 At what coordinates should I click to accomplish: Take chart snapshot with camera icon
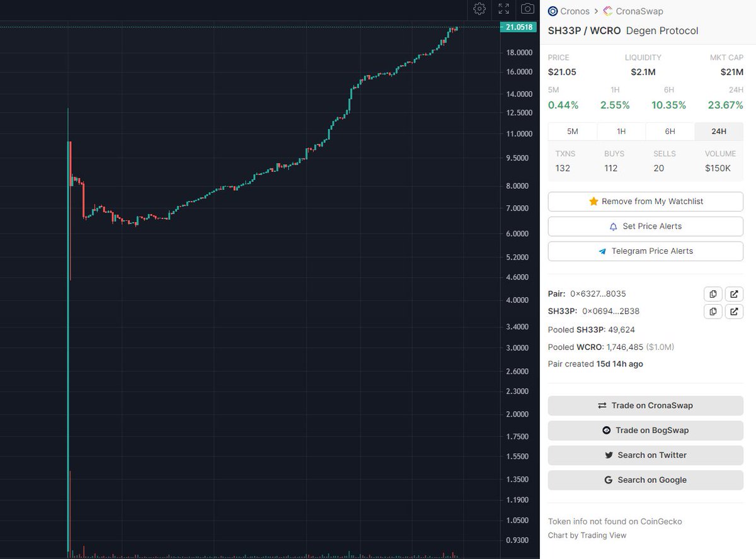(x=527, y=9)
